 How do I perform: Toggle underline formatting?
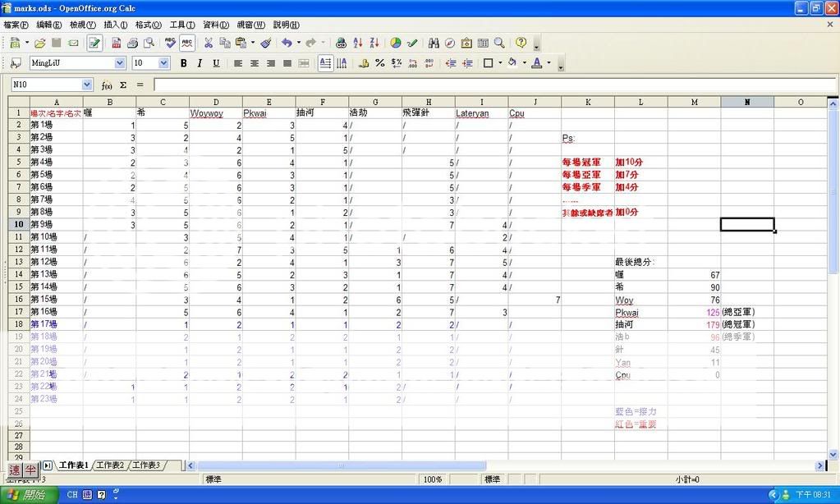[216, 63]
